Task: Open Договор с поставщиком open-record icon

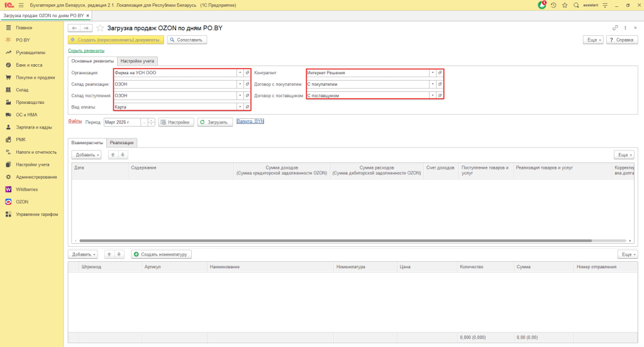Action: (x=440, y=95)
